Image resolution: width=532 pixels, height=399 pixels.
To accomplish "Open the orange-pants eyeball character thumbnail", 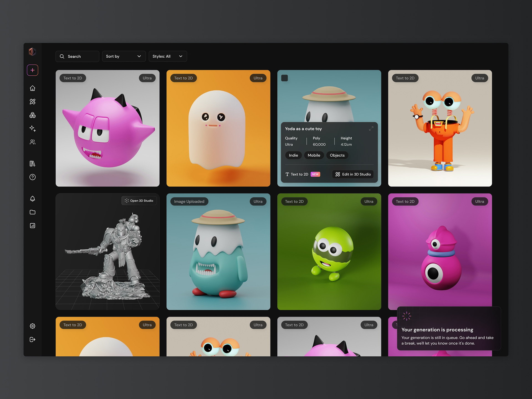I will pyautogui.click(x=440, y=128).
